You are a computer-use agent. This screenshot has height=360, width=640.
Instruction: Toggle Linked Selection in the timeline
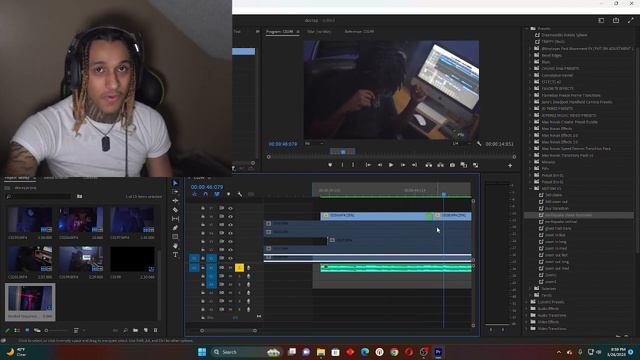click(217, 194)
